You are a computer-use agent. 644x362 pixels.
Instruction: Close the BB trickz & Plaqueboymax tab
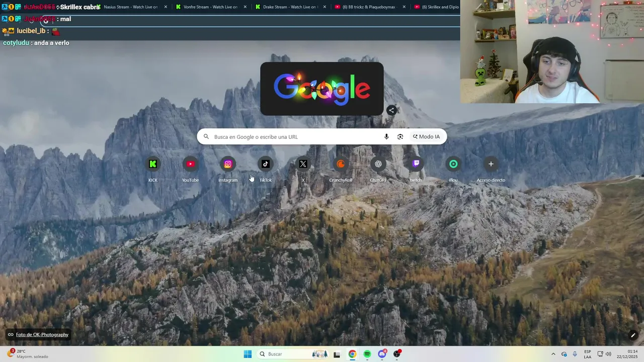pyautogui.click(x=404, y=7)
